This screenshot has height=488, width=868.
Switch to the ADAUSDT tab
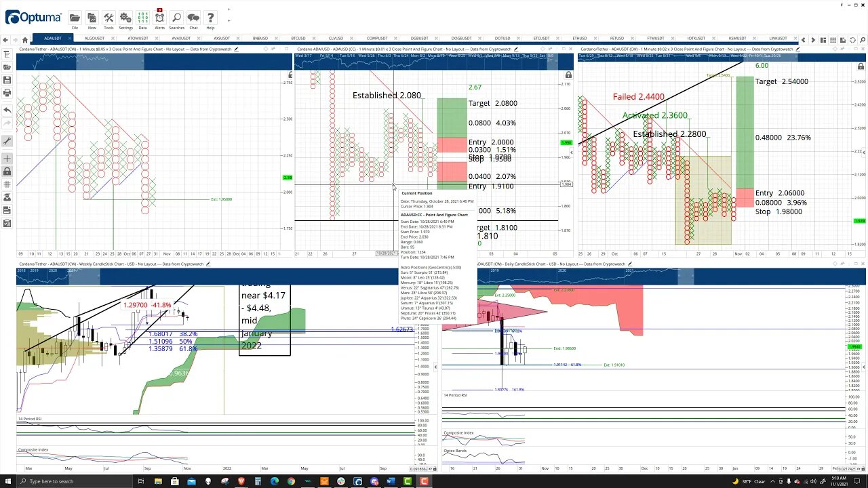pyautogui.click(x=52, y=39)
